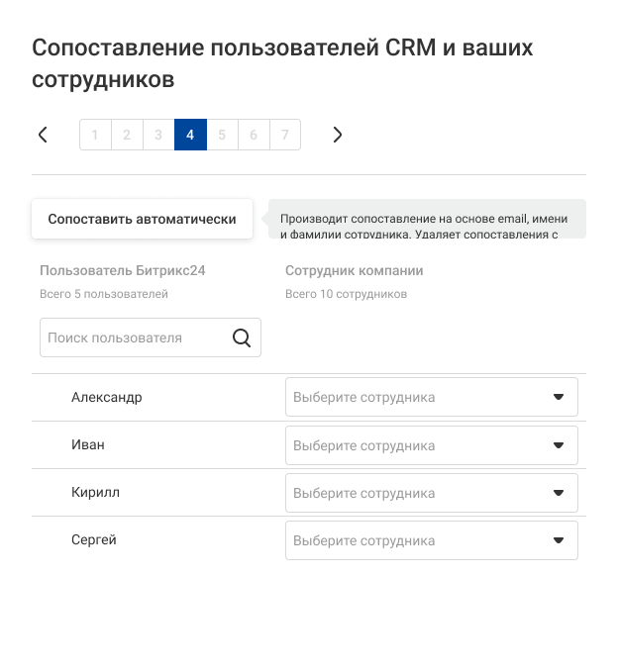Click the magnifier search icon
618x672 pixels.
coord(242,337)
